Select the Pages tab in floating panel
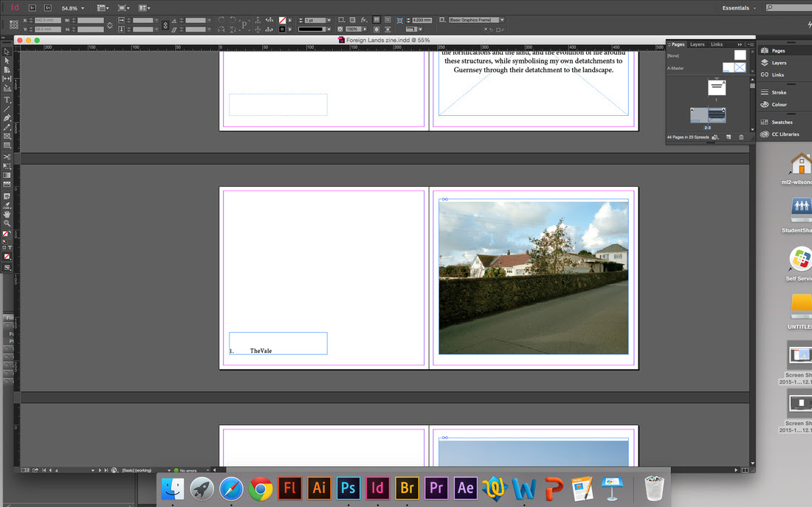812x507 pixels. click(678, 44)
